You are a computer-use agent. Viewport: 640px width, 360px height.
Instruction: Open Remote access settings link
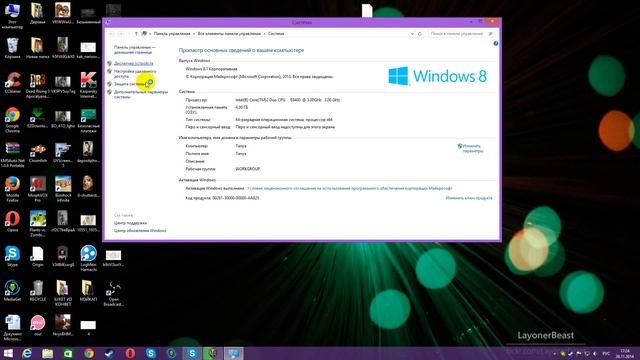point(135,73)
